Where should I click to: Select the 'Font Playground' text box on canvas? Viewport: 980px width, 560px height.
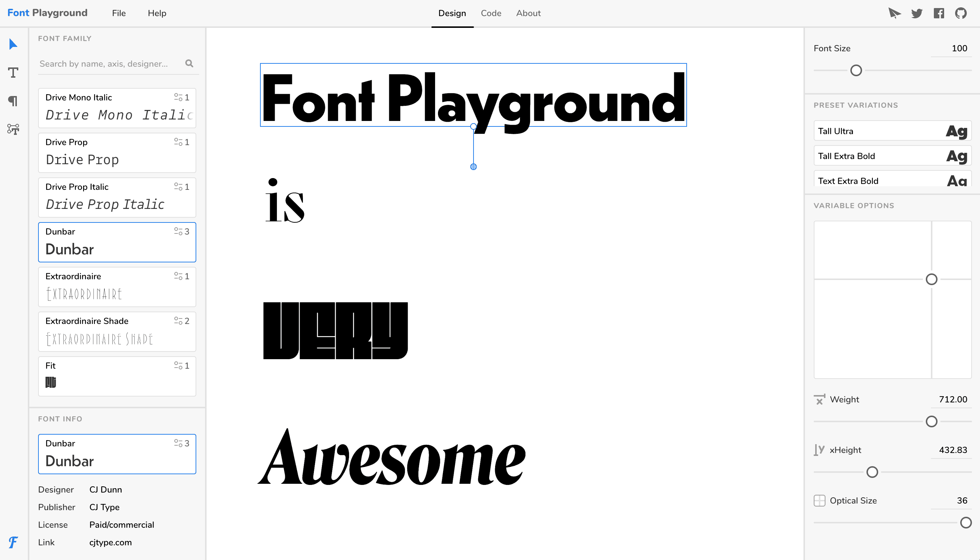pyautogui.click(x=473, y=95)
